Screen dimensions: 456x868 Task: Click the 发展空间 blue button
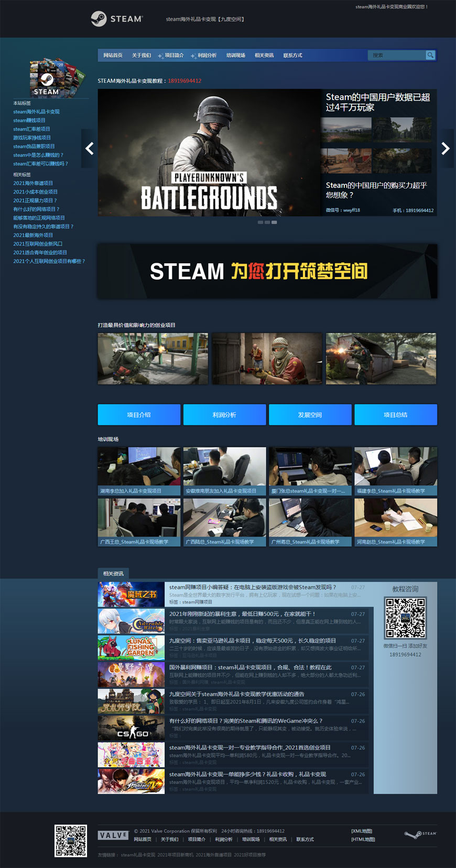[x=310, y=414]
